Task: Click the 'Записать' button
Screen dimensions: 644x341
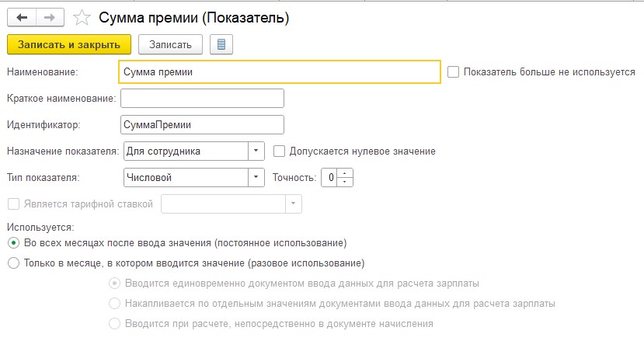Action: coord(170,44)
